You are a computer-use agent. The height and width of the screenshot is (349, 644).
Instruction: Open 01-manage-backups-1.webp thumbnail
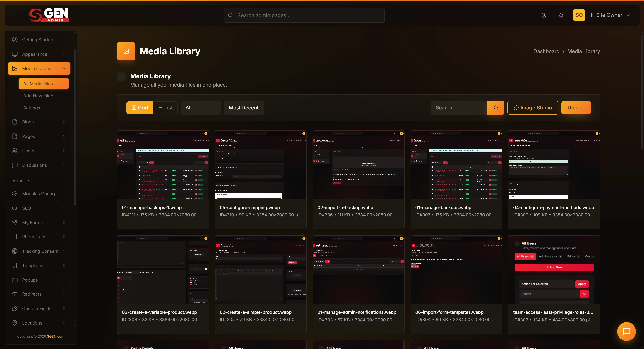(163, 165)
